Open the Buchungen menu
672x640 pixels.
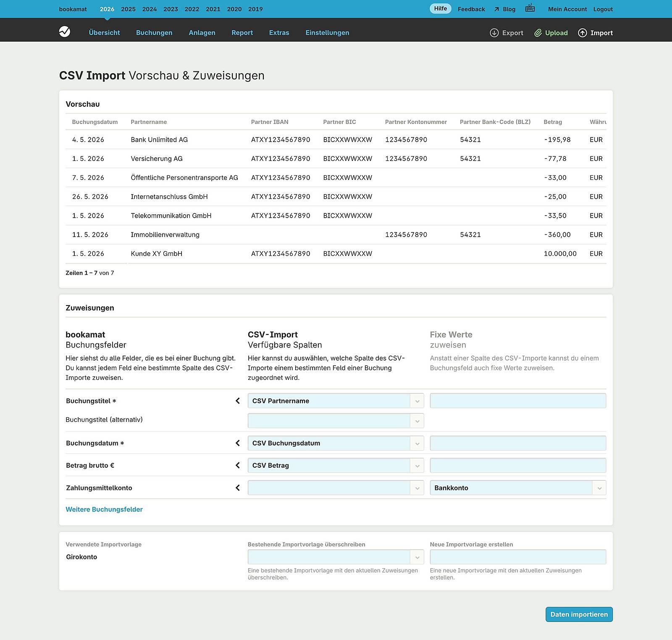[154, 32]
